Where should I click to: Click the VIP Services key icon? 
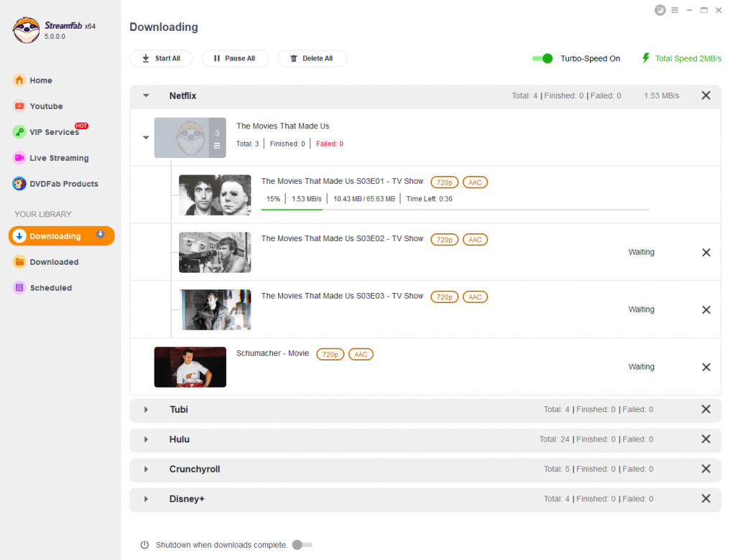coord(19,132)
